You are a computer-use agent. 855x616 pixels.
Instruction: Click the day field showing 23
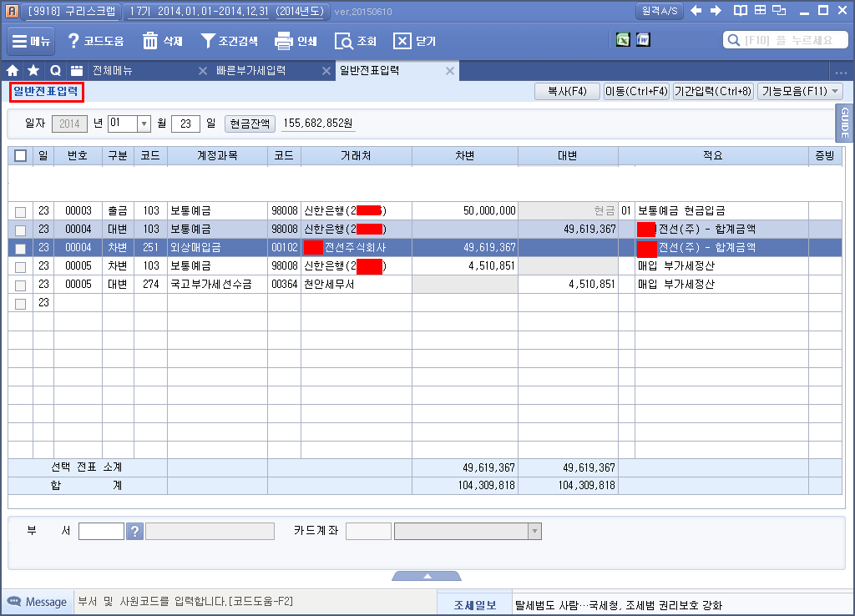tap(185, 124)
